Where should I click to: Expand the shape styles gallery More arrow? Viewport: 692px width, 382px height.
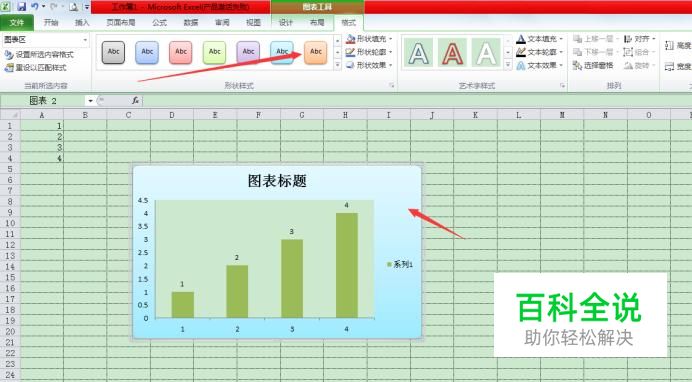tap(338, 65)
